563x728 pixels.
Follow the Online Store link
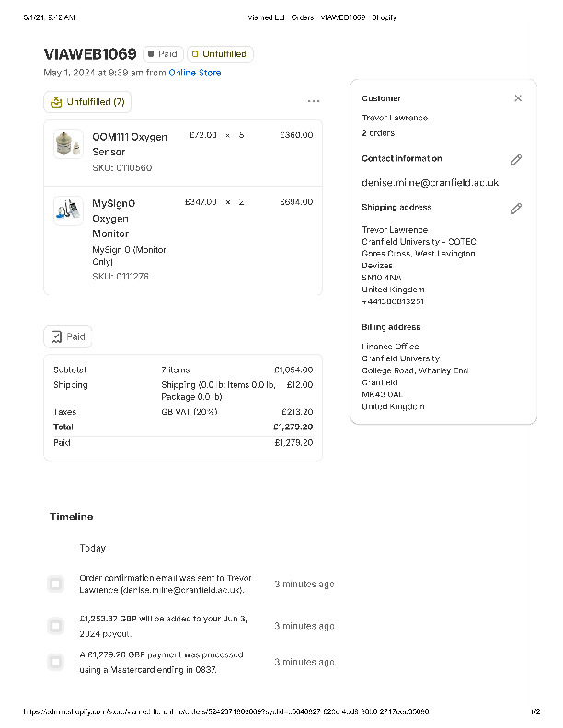194,73
